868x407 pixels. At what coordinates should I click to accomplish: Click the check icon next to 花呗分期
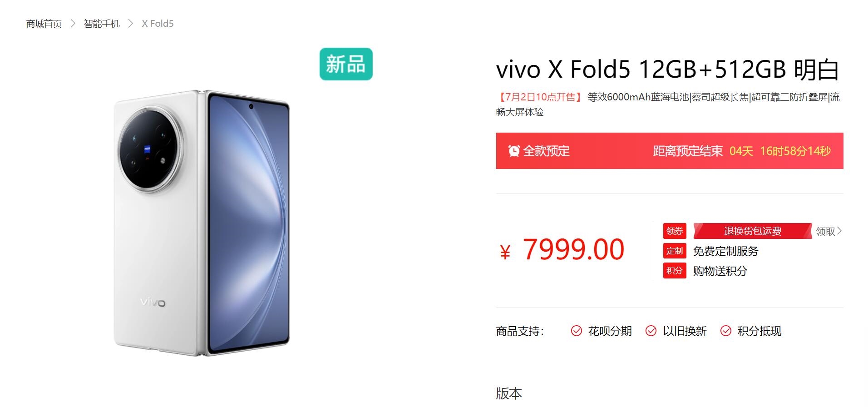577,331
